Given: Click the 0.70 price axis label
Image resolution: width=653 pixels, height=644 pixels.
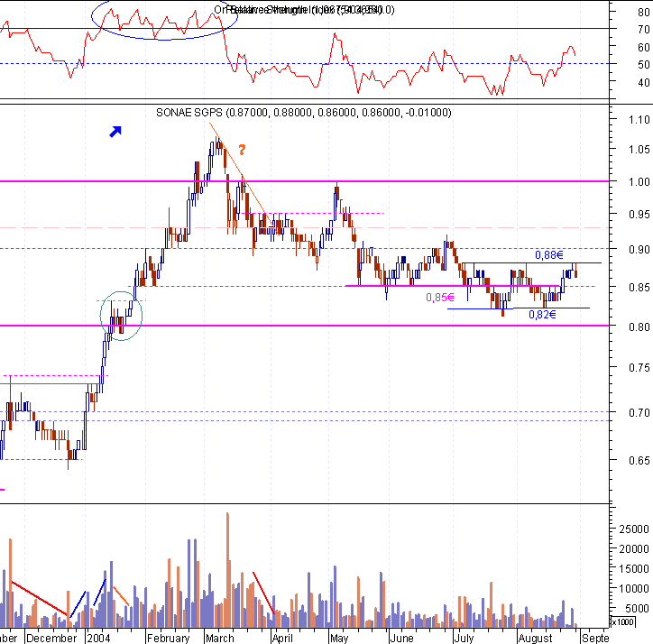Looking at the screenshot, I should pos(639,412).
